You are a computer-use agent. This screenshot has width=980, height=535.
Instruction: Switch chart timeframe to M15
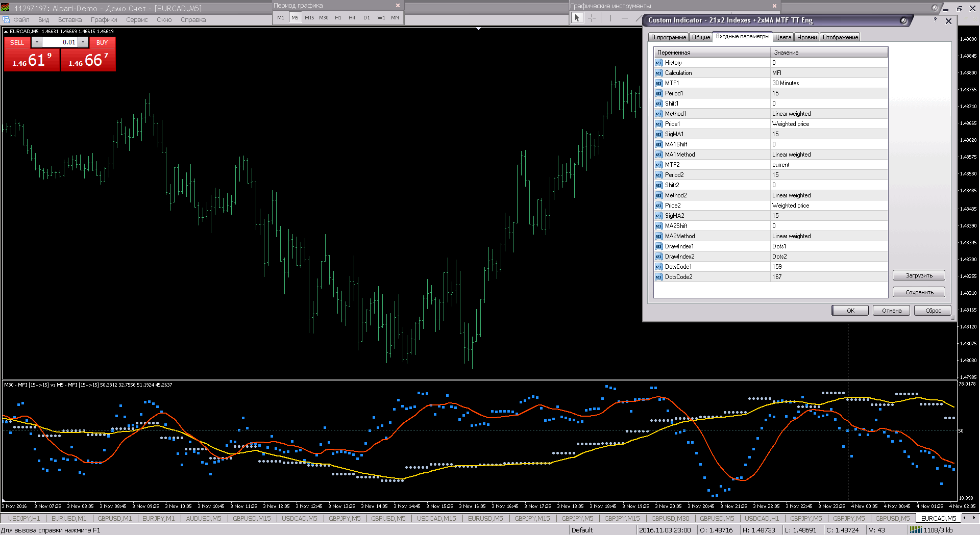click(309, 18)
